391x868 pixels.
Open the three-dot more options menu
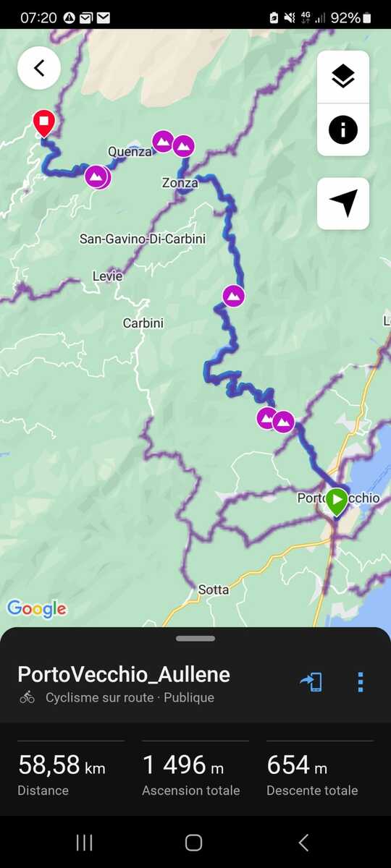pos(360,681)
